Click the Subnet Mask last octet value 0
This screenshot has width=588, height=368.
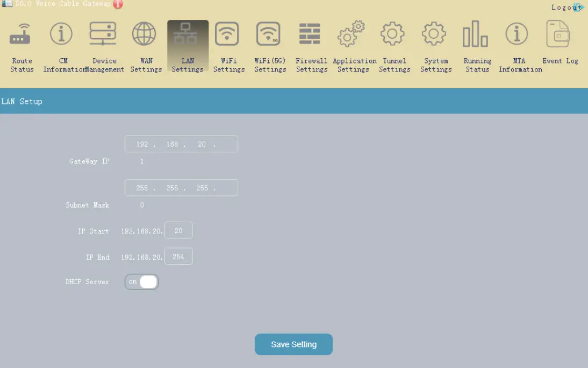142,205
